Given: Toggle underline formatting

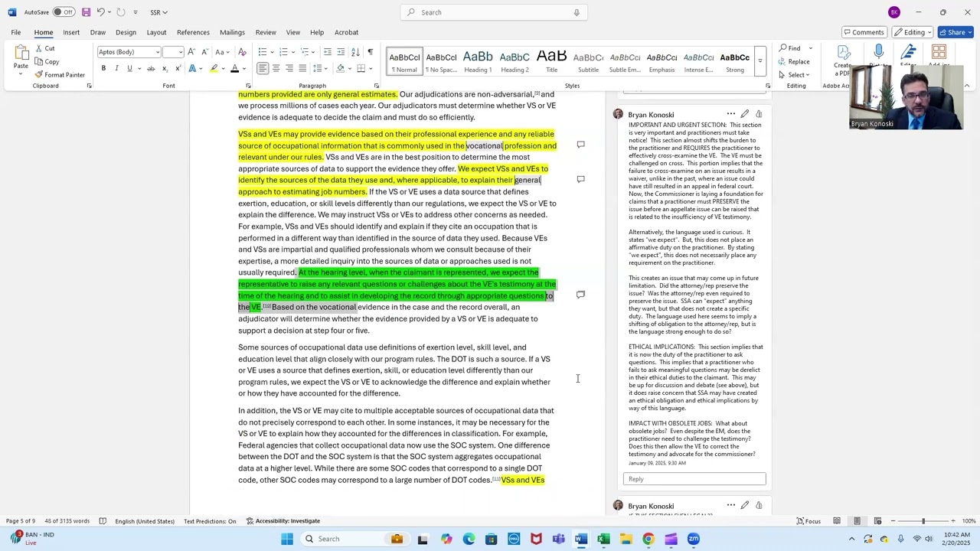Looking at the screenshot, I should click(x=129, y=69).
